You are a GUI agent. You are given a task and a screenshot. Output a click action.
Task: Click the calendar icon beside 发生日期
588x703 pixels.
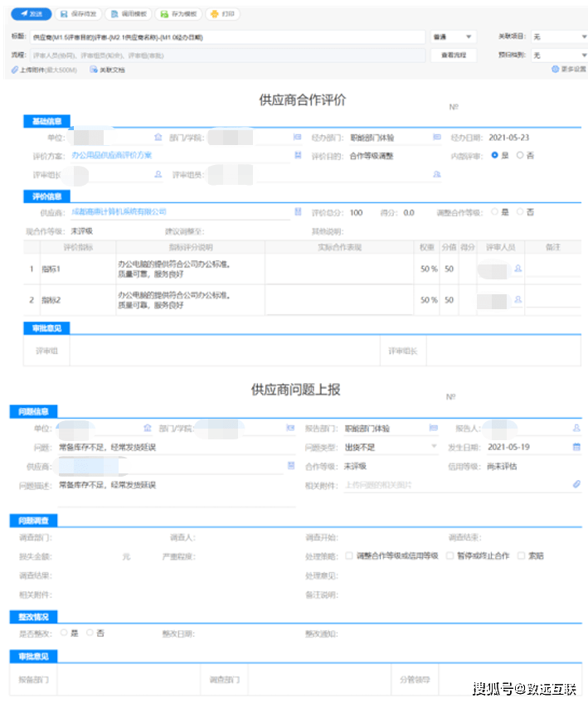pos(576,447)
